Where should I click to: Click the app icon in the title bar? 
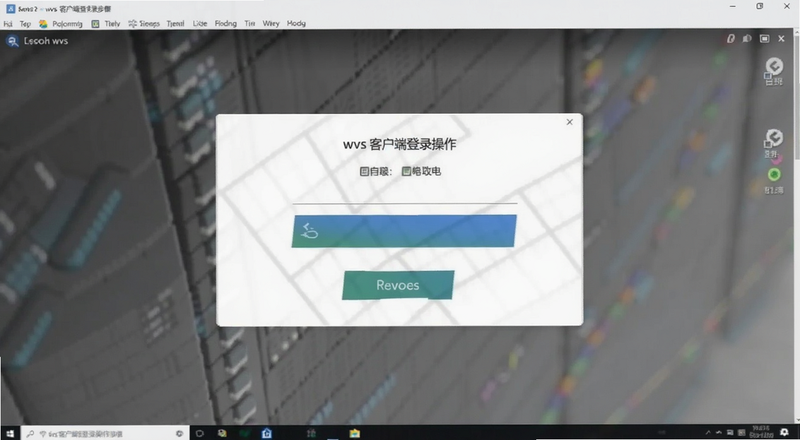coord(10,8)
